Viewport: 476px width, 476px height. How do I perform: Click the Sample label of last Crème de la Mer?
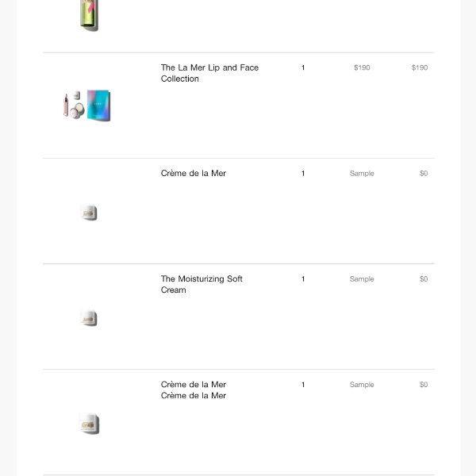coord(362,384)
